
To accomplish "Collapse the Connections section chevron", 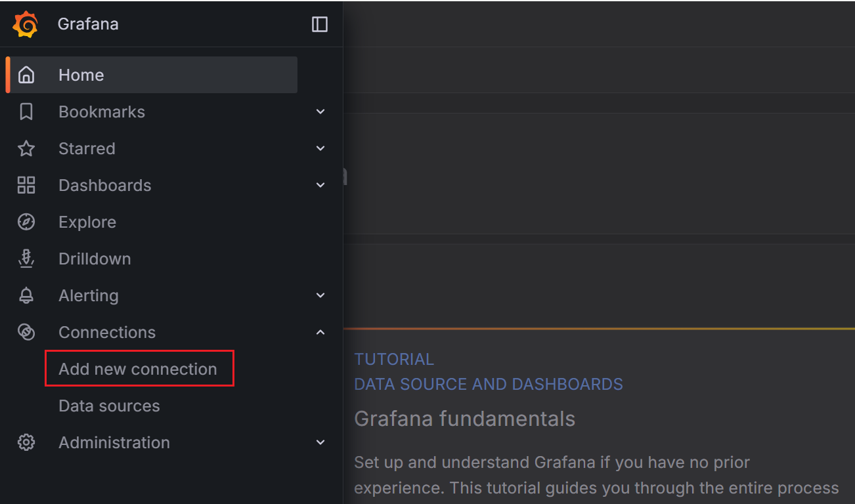I will pyautogui.click(x=320, y=332).
